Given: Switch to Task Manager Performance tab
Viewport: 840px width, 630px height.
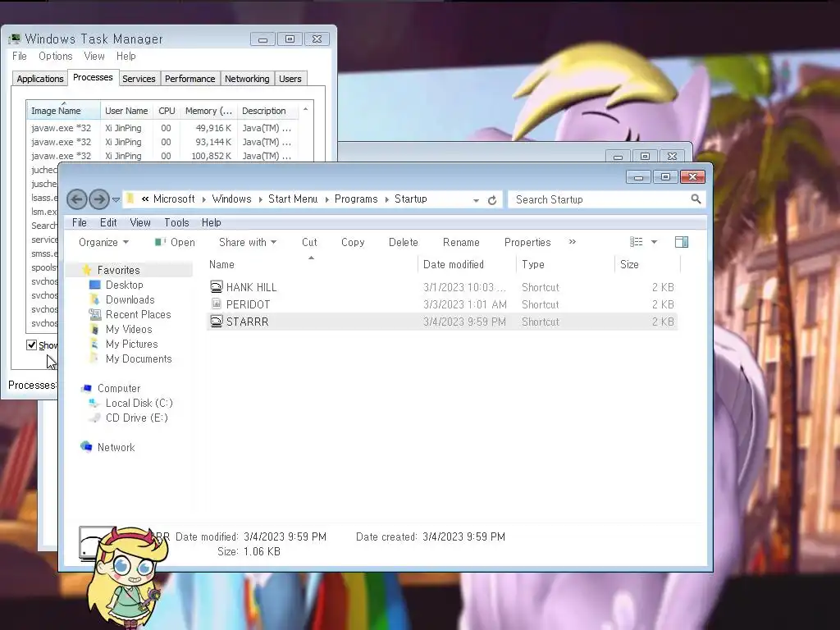Looking at the screenshot, I should 189,79.
